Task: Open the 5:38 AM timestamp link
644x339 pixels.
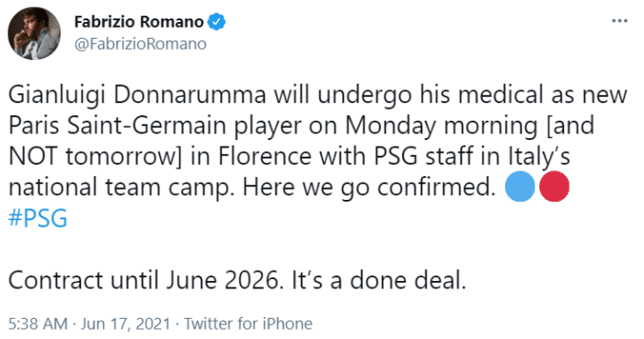Action: (x=38, y=323)
